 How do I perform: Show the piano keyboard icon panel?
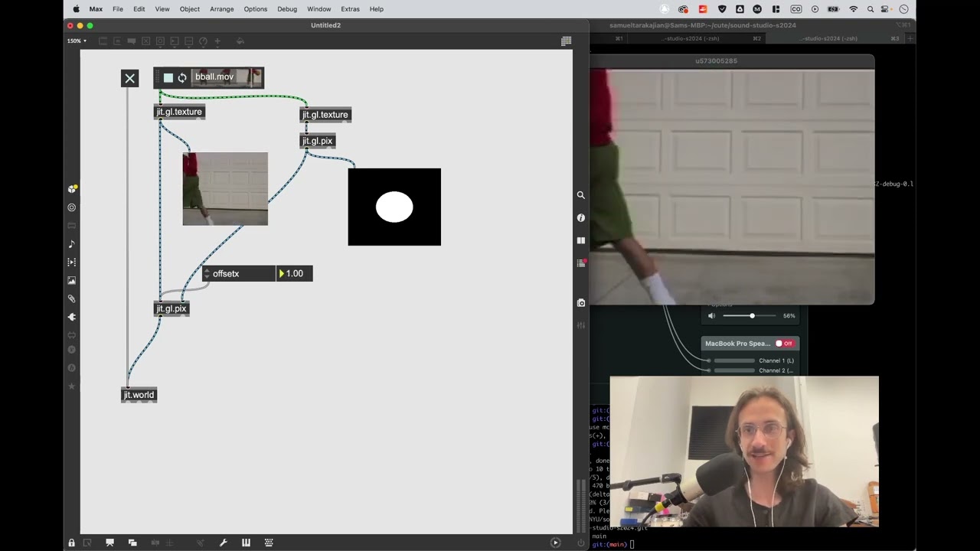pos(246,543)
